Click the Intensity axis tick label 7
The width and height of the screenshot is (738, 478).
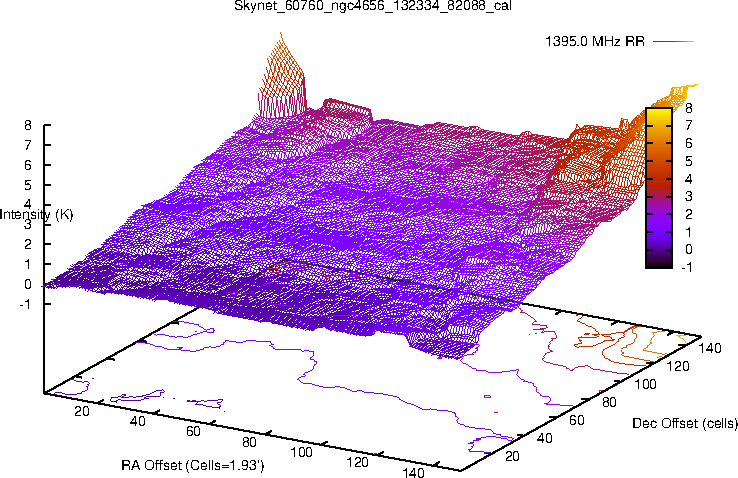(x=28, y=145)
